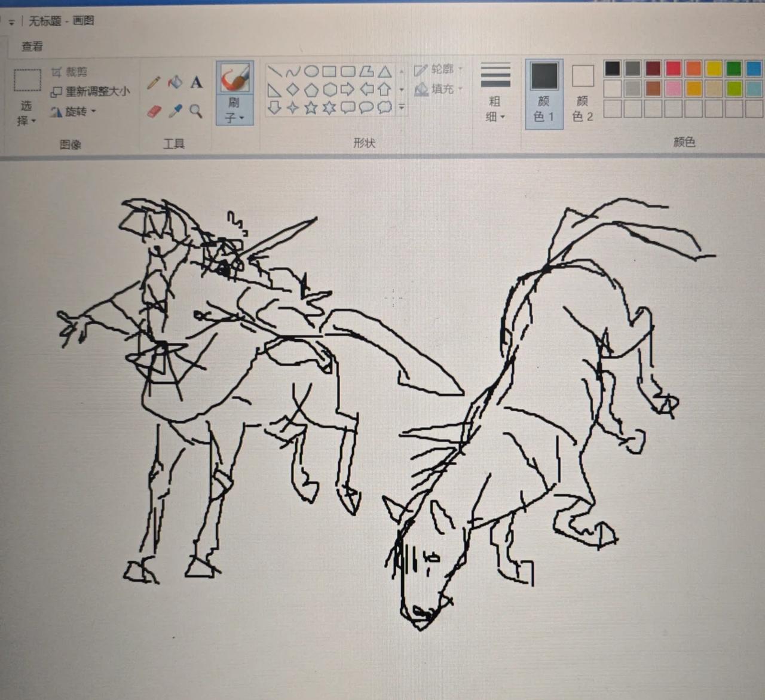Choose the Cloud callout shape
This screenshot has width=765, height=700.
pyautogui.click(x=384, y=108)
